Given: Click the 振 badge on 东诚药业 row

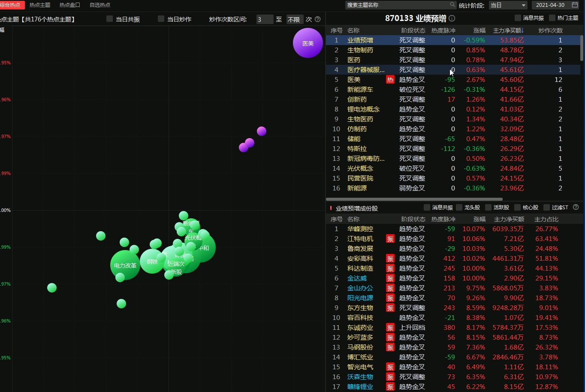Looking at the screenshot, I should [390, 328].
